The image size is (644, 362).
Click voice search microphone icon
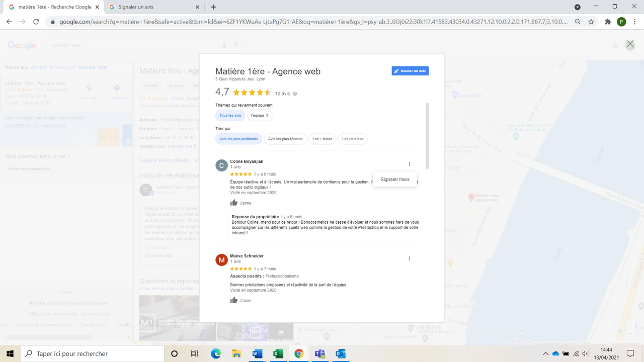click(x=224, y=45)
